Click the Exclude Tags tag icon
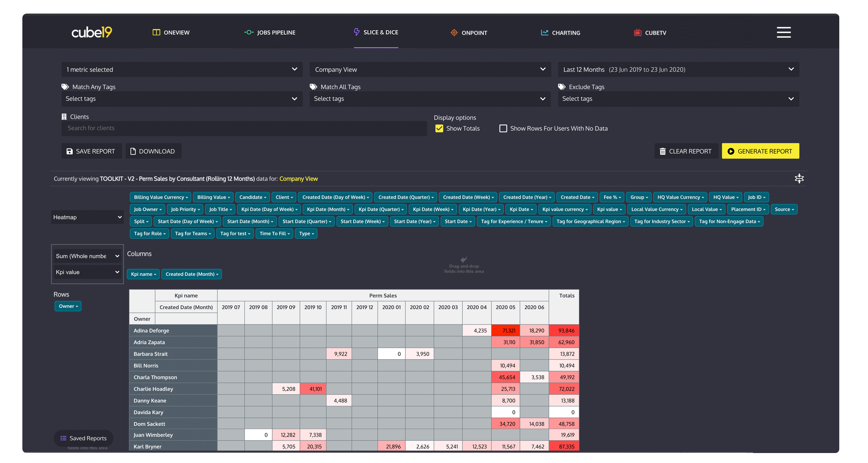 [x=562, y=87]
